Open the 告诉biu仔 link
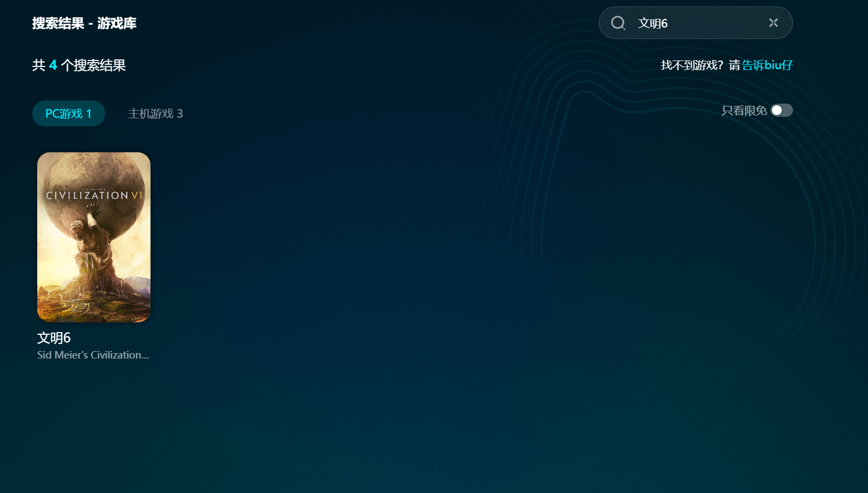This screenshot has width=868, height=493. point(767,65)
